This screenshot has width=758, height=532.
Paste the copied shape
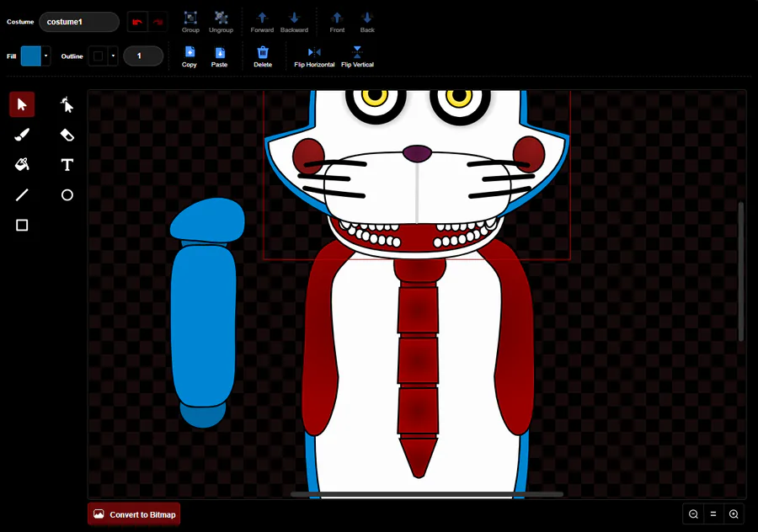click(219, 56)
